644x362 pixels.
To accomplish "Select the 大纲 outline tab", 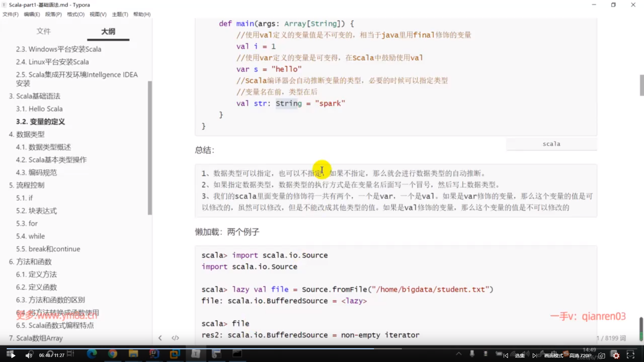I will coord(108,31).
